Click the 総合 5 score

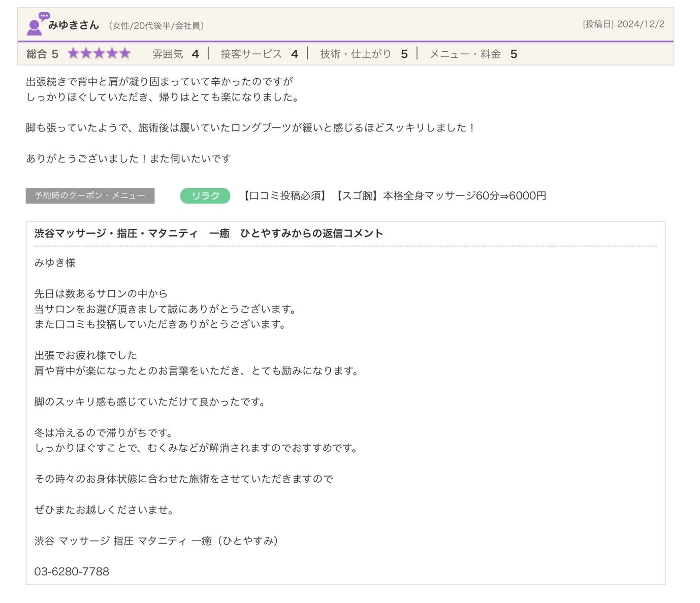point(42,54)
